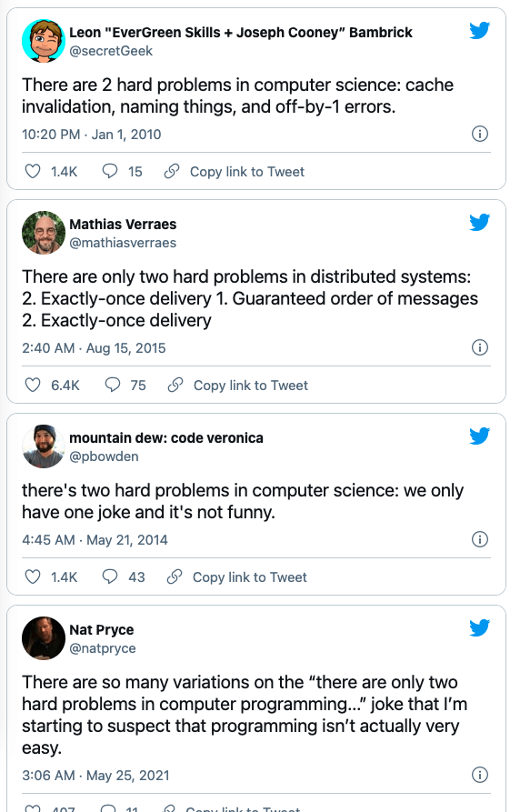Image resolution: width=510 pixels, height=812 pixels.
Task: Click info icon on the secretGeek tweet
Action: [x=480, y=135]
